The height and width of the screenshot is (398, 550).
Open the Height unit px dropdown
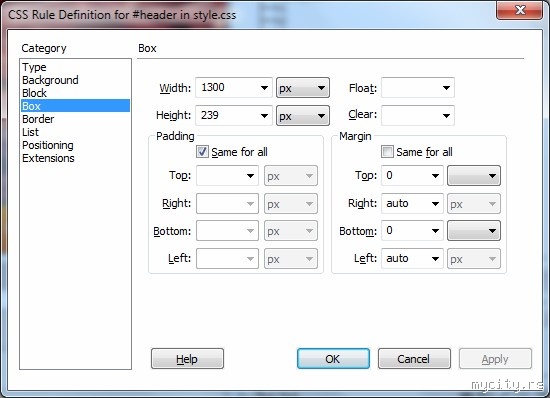pos(303,115)
